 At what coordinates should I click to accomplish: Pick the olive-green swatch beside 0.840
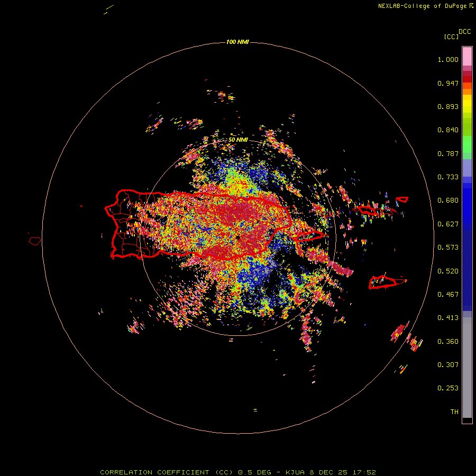(x=467, y=126)
